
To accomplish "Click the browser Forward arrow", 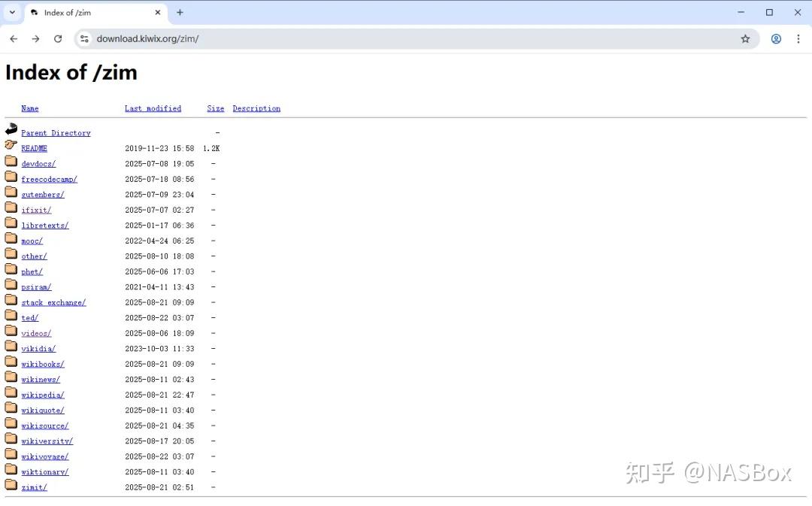I will pos(36,39).
